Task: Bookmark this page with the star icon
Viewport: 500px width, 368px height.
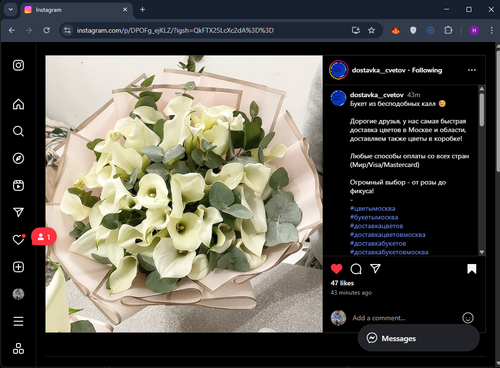Action: click(x=371, y=30)
